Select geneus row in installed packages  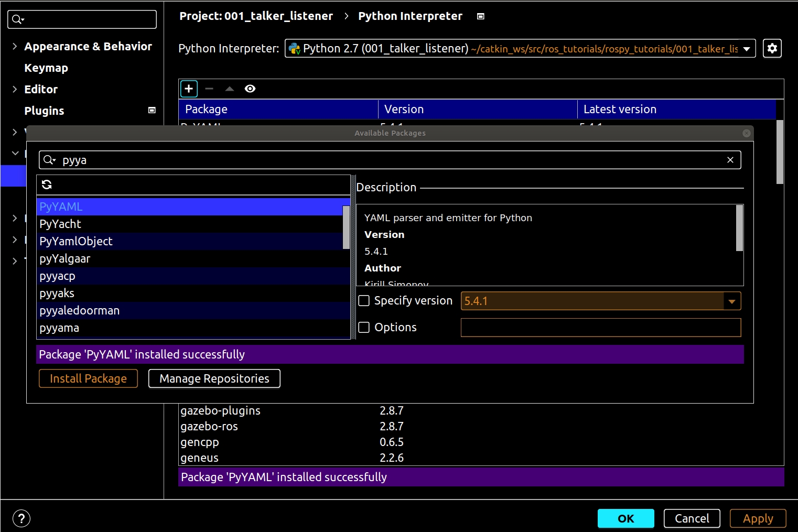click(477, 458)
